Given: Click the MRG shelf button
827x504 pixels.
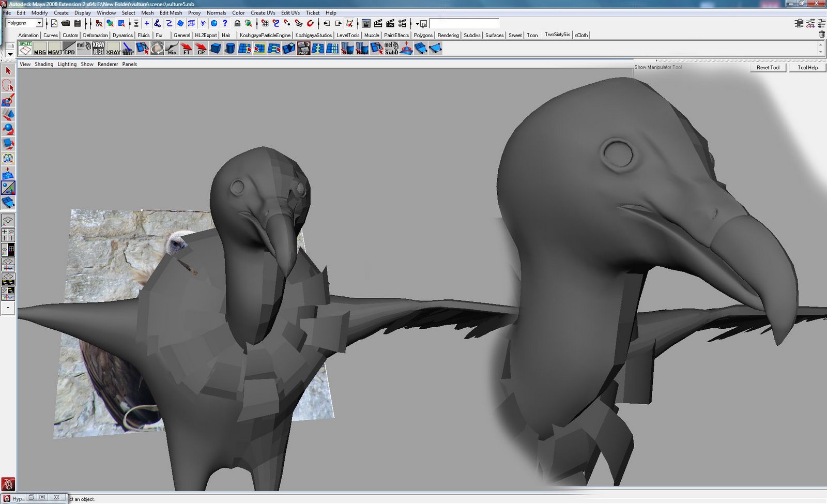Looking at the screenshot, I should pos(40,49).
